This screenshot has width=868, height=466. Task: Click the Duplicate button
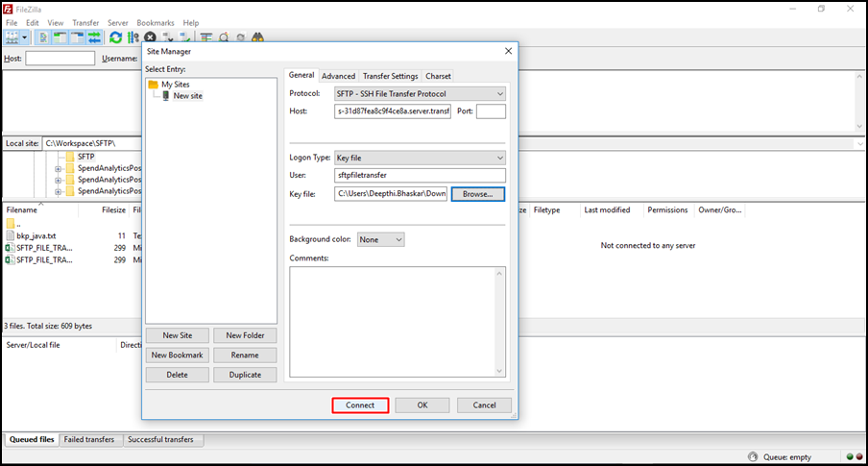click(x=245, y=375)
